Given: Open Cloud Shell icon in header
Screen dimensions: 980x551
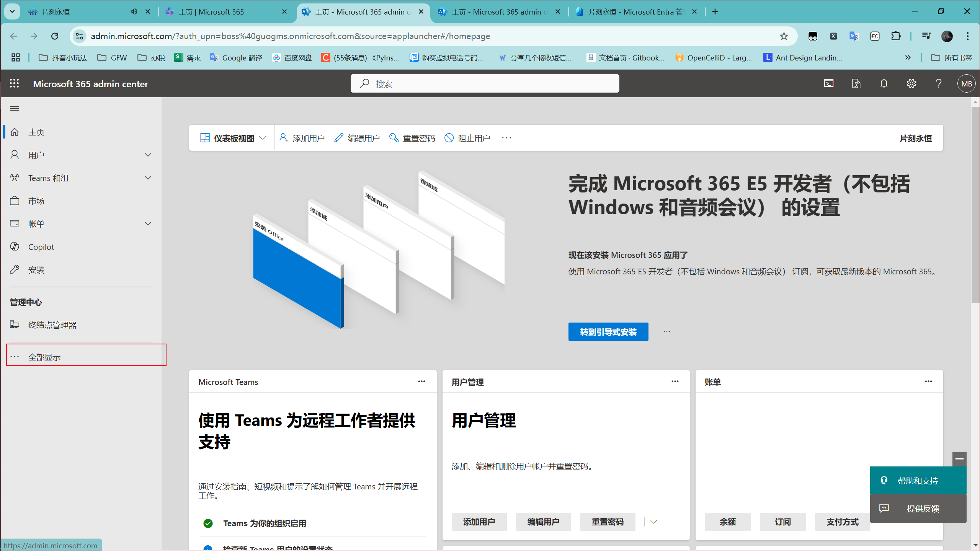Looking at the screenshot, I should coord(829,83).
